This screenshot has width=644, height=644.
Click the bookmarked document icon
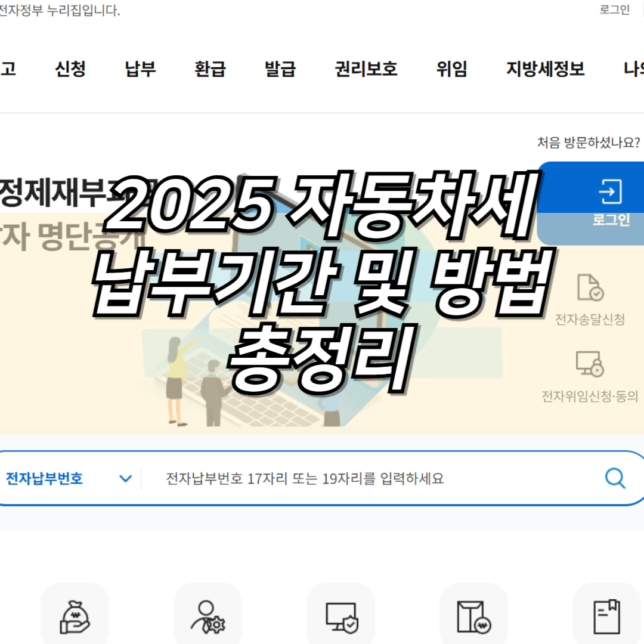[x=607, y=617]
